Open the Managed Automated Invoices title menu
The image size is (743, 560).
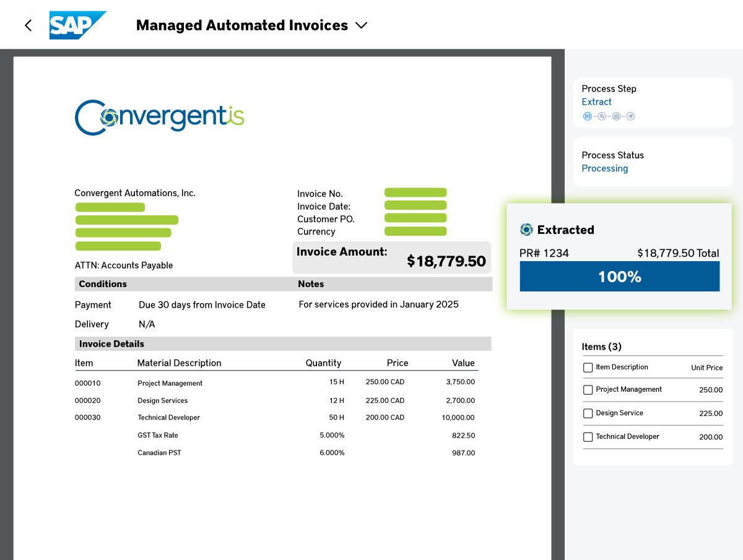pyautogui.click(x=241, y=25)
